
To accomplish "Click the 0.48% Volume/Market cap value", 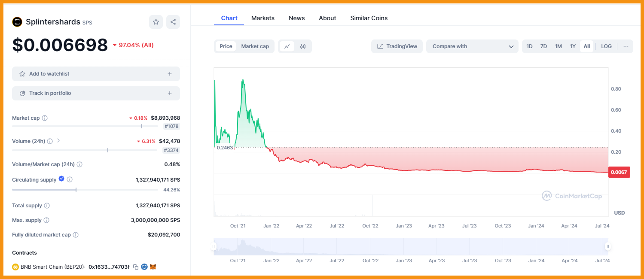I will coord(172,164).
